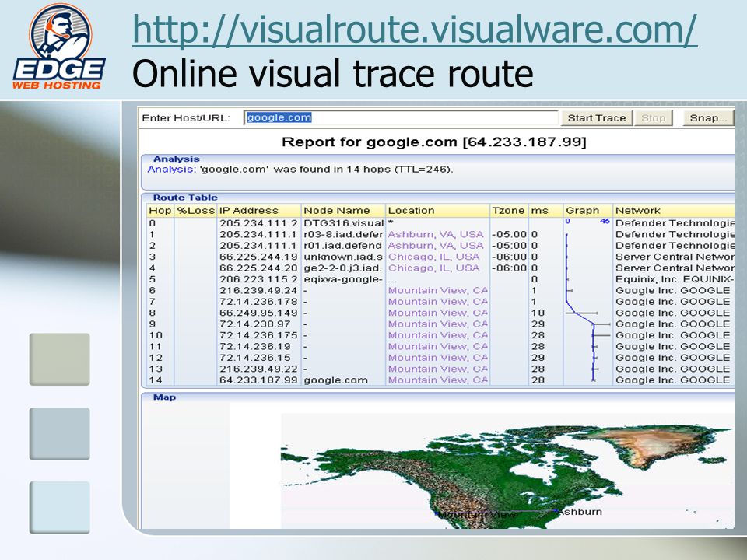The height and width of the screenshot is (560, 747).
Task: Select IP address 72.14.236.175
Action: click(258, 335)
